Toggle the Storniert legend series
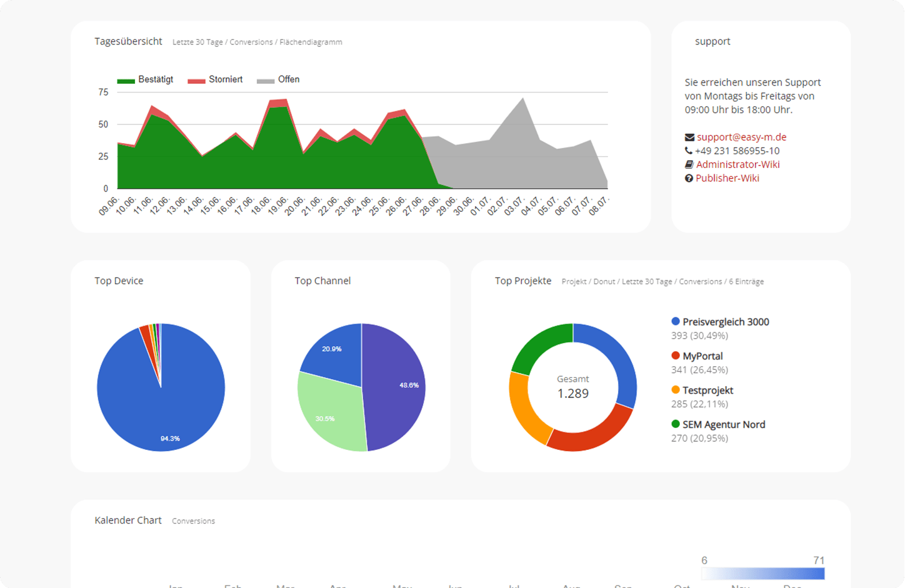 point(216,80)
